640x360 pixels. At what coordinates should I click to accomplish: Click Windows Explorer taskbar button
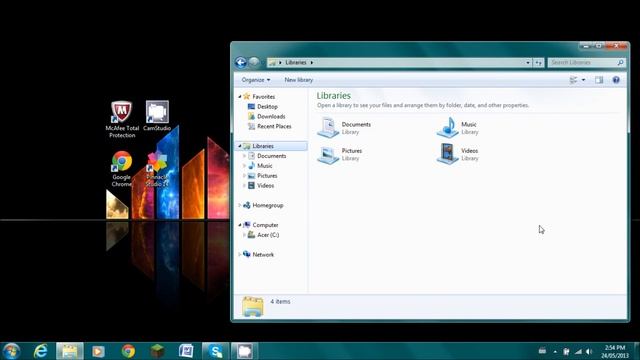(70, 351)
